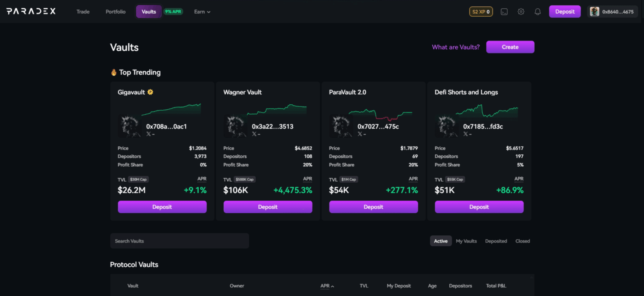The width and height of the screenshot is (644, 296).
Task: Click the Gigavault verified badge icon
Action: [150, 92]
